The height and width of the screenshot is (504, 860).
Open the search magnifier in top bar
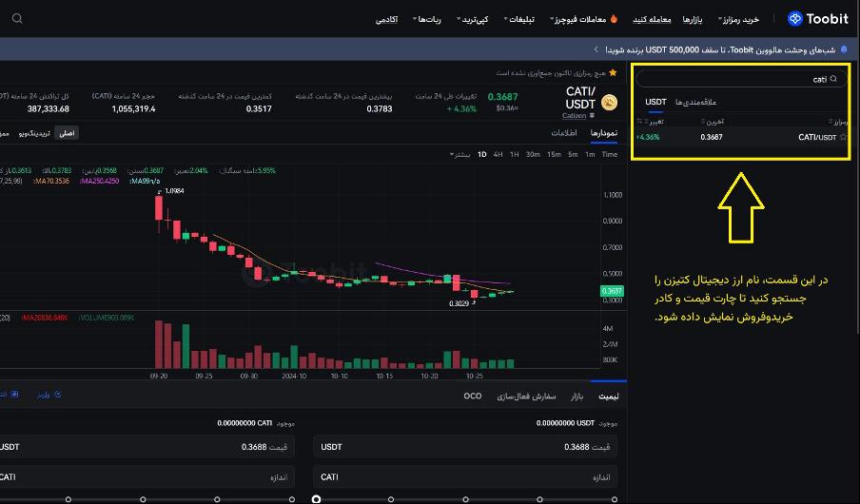[x=17, y=19]
